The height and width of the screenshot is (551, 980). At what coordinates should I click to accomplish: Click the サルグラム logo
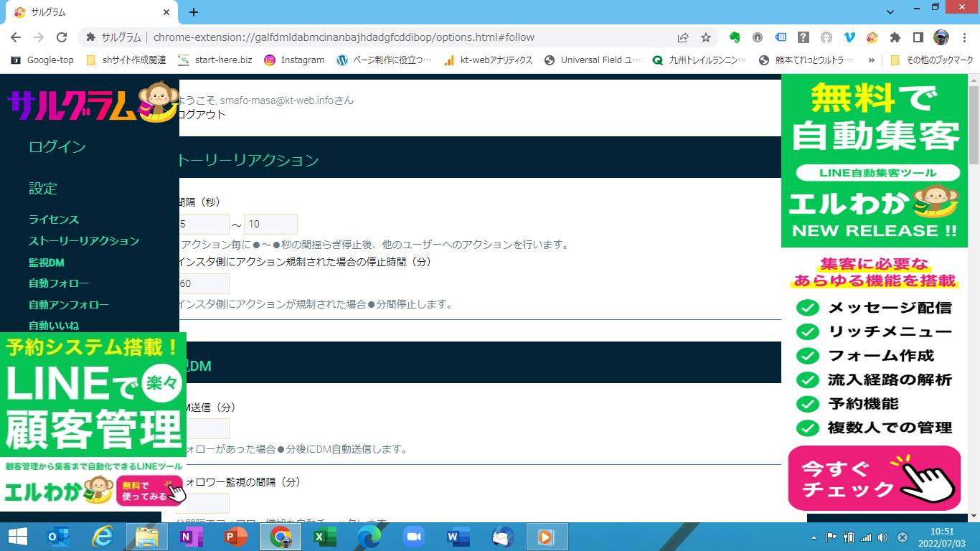[x=93, y=103]
